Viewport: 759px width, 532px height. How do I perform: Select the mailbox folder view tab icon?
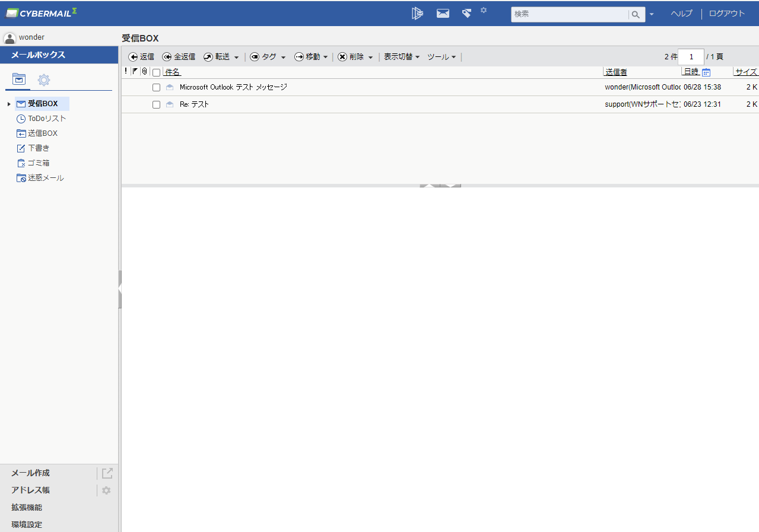tap(19, 79)
